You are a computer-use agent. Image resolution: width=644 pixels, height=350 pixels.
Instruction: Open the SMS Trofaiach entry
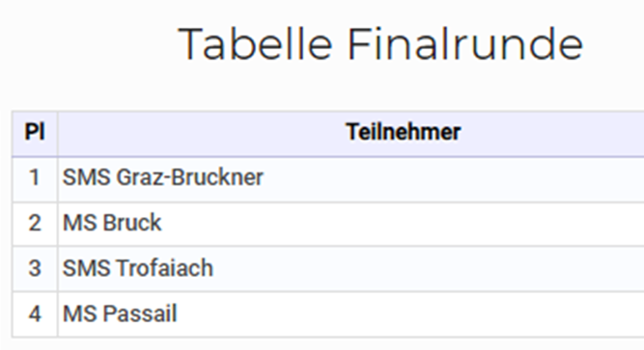click(x=138, y=268)
